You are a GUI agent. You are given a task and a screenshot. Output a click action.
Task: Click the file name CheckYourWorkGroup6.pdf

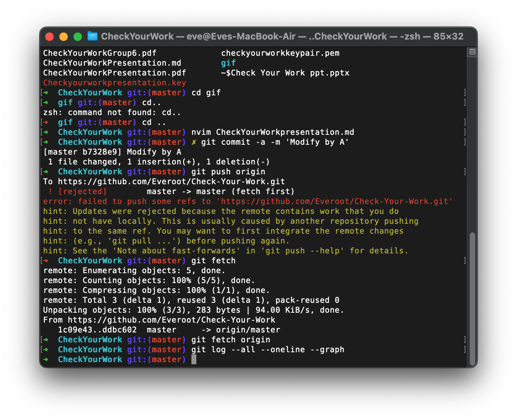100,53
